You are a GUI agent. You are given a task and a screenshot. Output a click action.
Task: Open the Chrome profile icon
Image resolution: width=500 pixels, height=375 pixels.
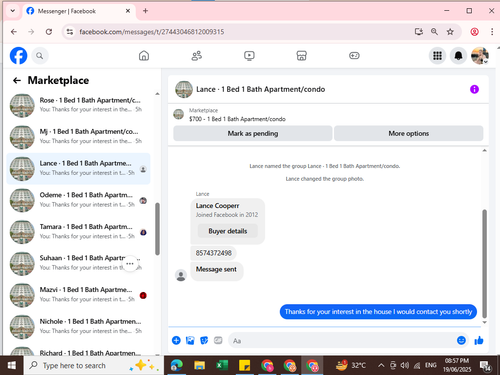point(474,32)
